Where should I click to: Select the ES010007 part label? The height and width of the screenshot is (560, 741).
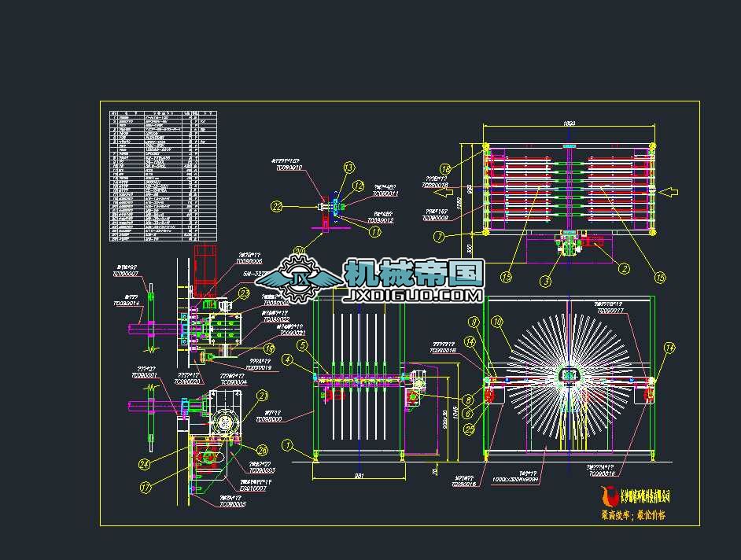click(253, 488)
